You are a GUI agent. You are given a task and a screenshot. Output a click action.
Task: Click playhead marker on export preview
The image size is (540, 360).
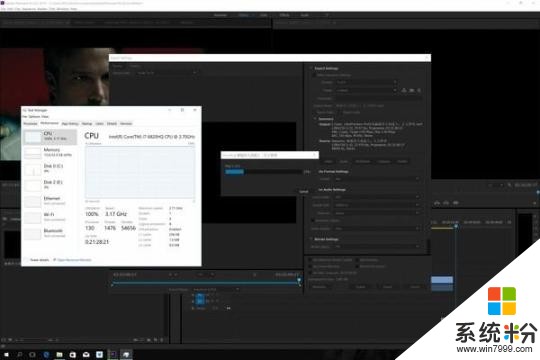coord(299,280)
